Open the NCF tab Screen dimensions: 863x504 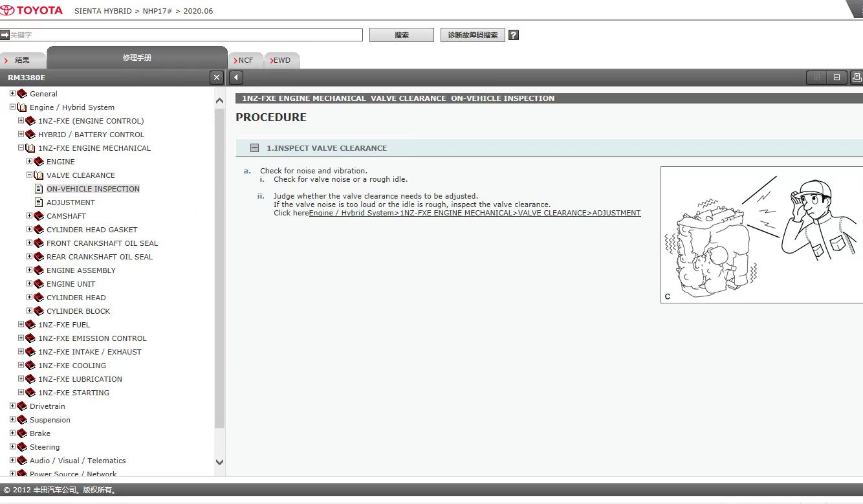246,60
